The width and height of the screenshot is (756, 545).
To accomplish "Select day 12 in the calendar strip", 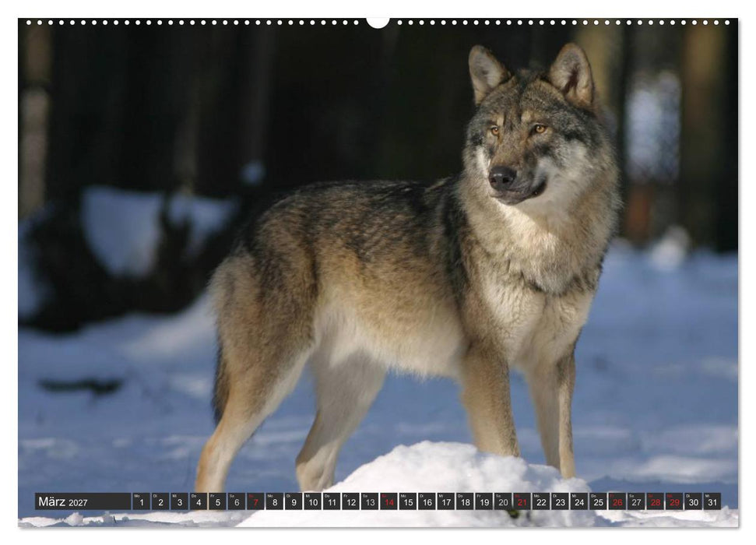I will (x=350, y=501).
